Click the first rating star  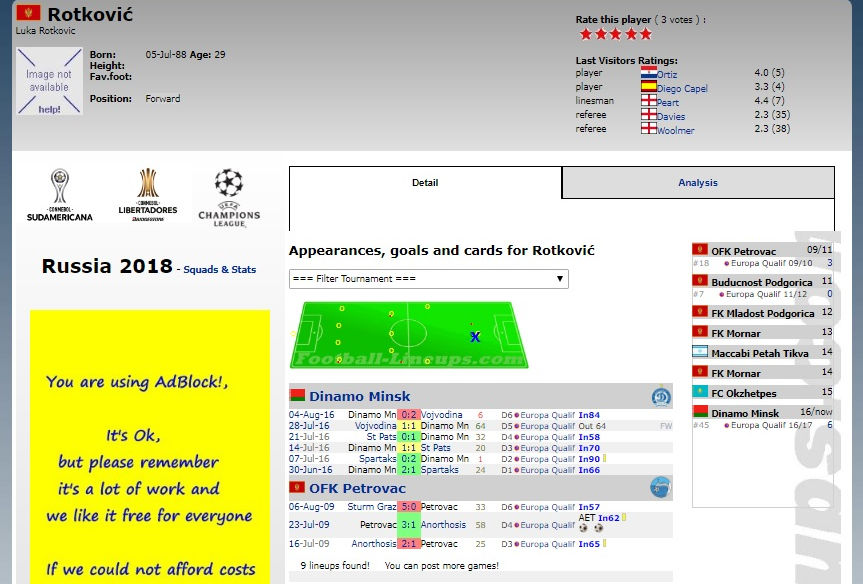(586, 34)
